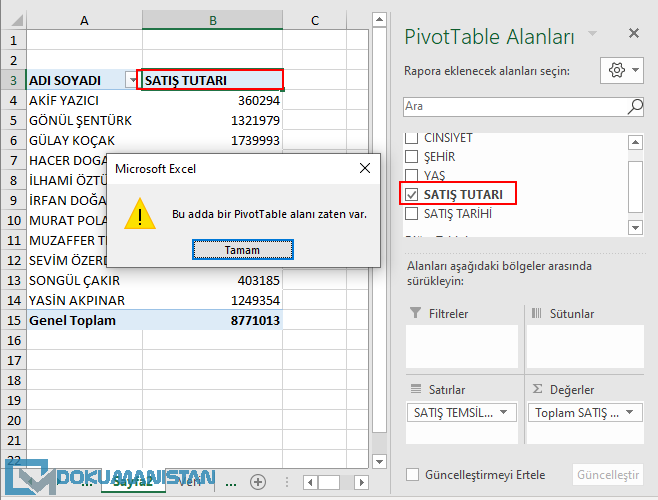Screen dimensions: 658x500
Task: Select value 403185
Action: point(213,280)
